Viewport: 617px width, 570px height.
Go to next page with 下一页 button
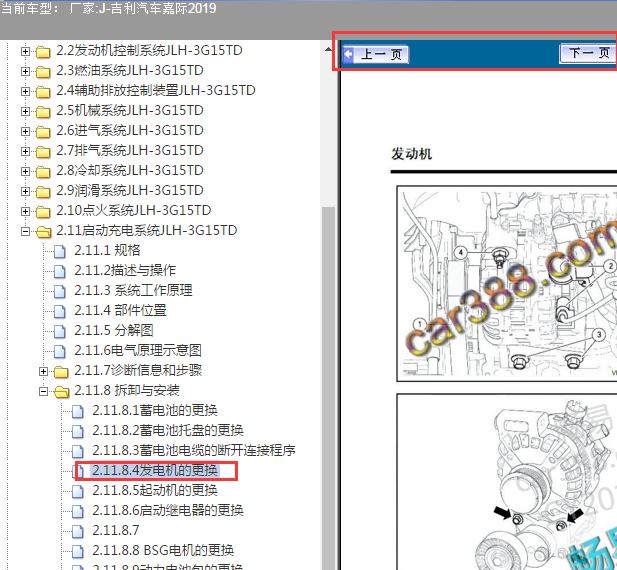point(588,53)
